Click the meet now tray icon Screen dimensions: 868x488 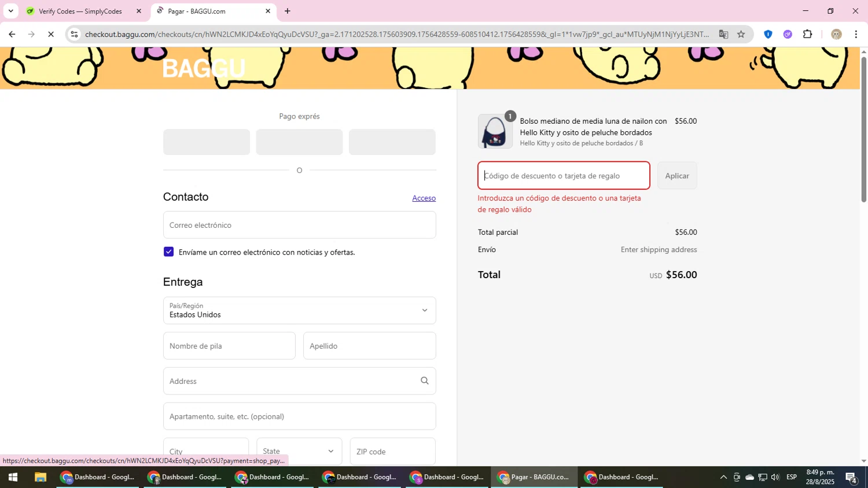point(737,478)
